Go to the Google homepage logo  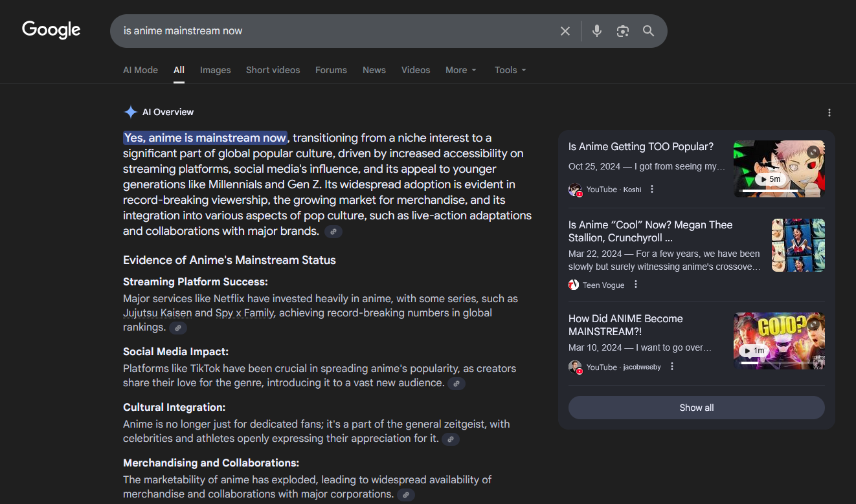[x=51, y=30]
